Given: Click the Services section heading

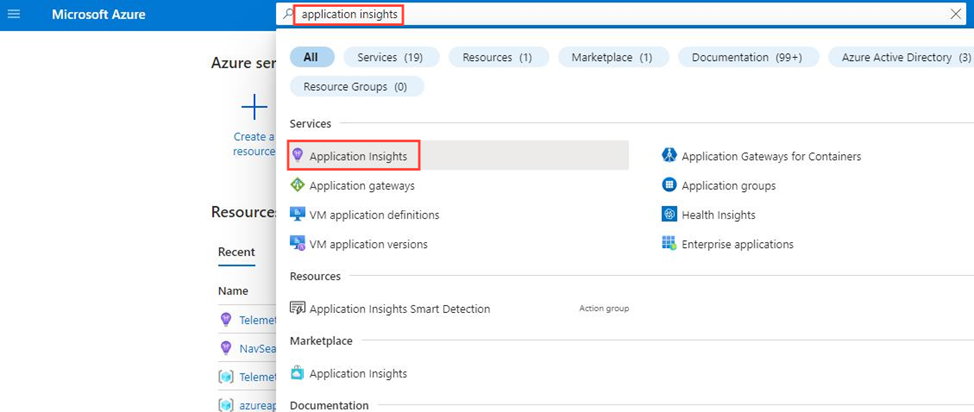Looking at the screenshot, I should tap(311, 124).
